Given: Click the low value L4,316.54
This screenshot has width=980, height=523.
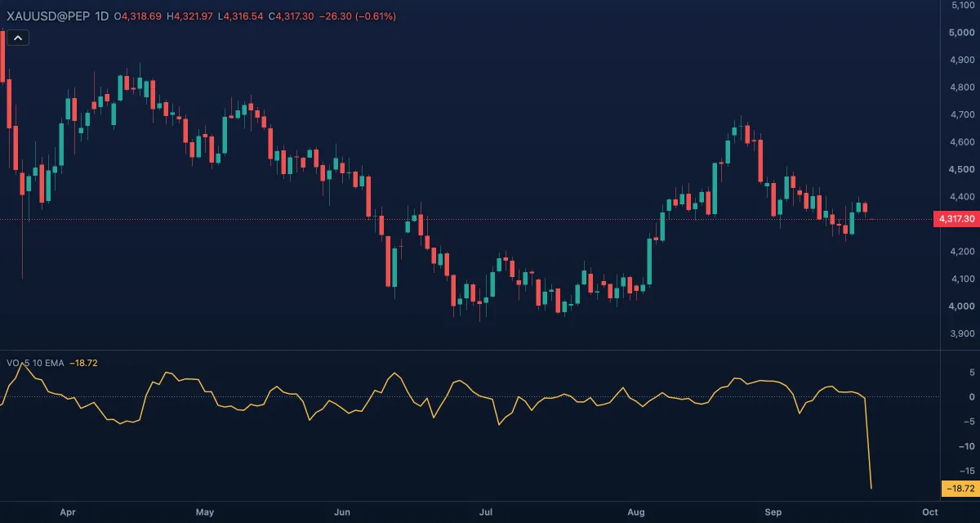Looking at the screenshot, I should pos(240,16).
